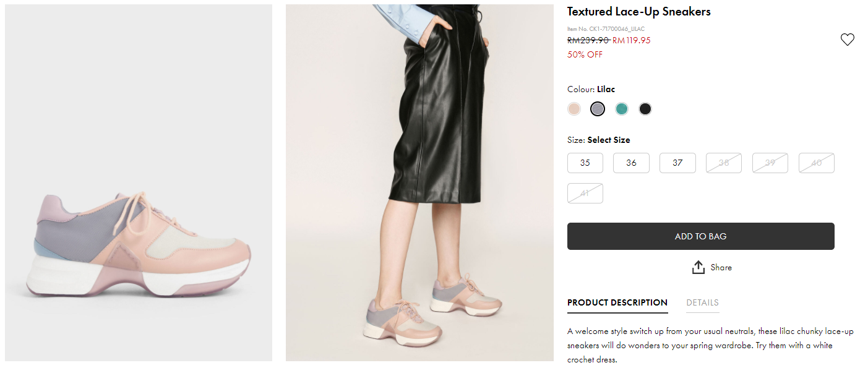
Task: Click the unavailable size 41 option
Action: click(585, 193)
